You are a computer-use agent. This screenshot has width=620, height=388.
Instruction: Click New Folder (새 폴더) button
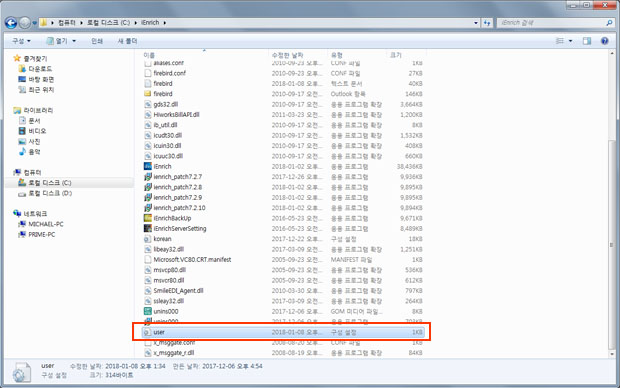(127, 41)
